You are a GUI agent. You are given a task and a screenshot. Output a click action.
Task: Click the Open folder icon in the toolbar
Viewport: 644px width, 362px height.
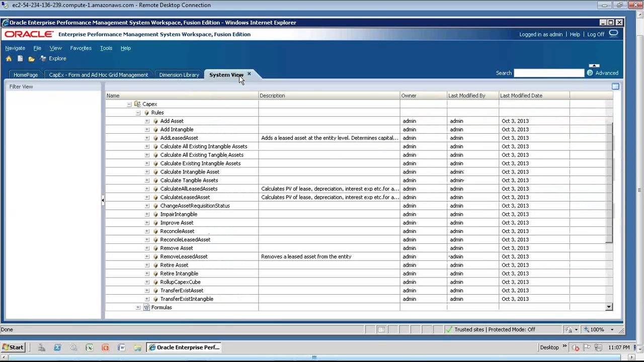click(31, 59)
